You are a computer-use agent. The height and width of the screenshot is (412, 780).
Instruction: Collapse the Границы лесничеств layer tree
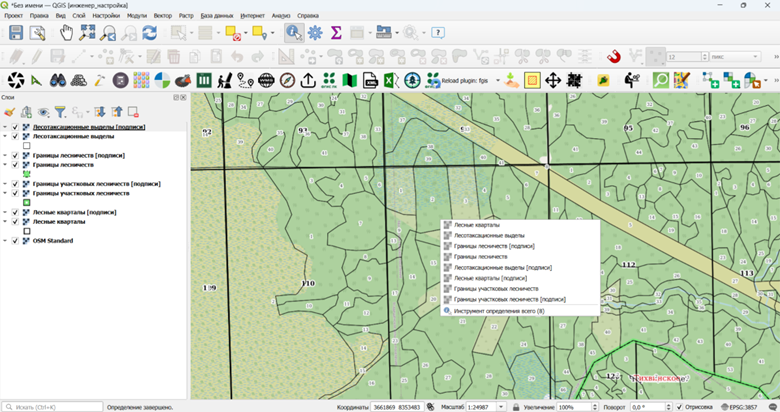(x=5, y=165)
